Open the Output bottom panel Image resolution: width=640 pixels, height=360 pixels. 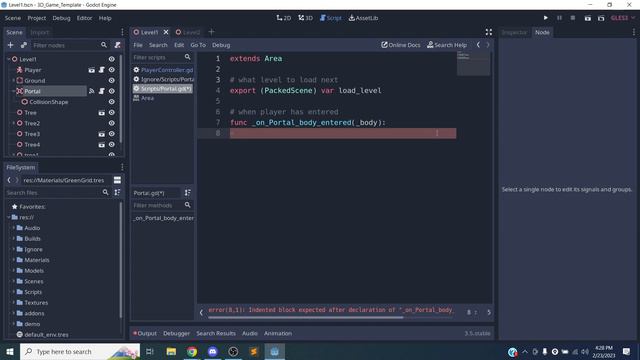point(145,333)
